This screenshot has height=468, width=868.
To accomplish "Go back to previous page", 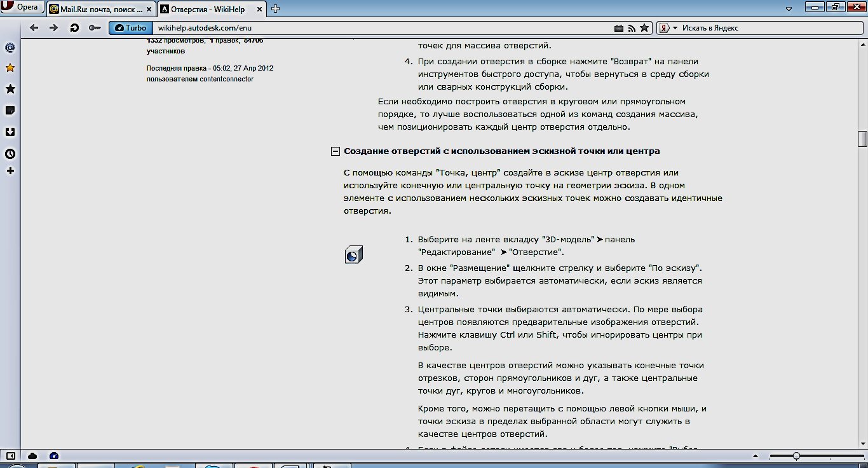I will coord(34,28).
